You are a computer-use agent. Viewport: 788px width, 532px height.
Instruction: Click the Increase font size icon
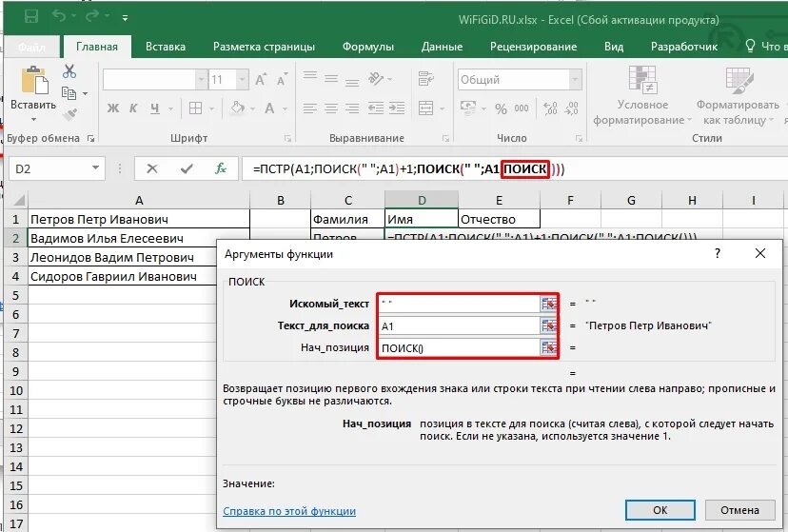(x=261, y=79)
